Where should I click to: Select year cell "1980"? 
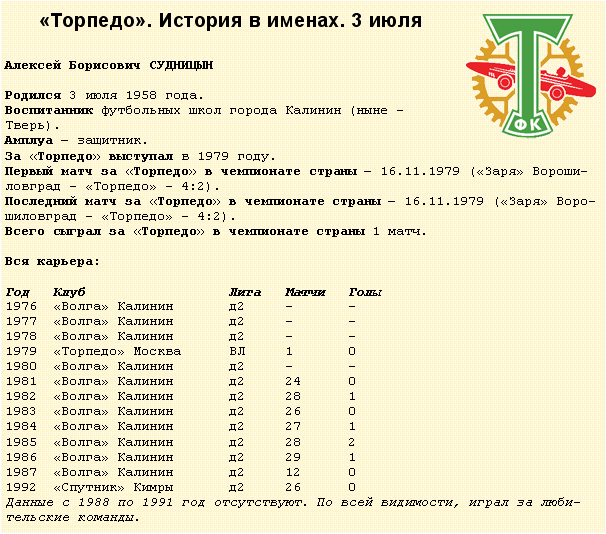[21, 366]
